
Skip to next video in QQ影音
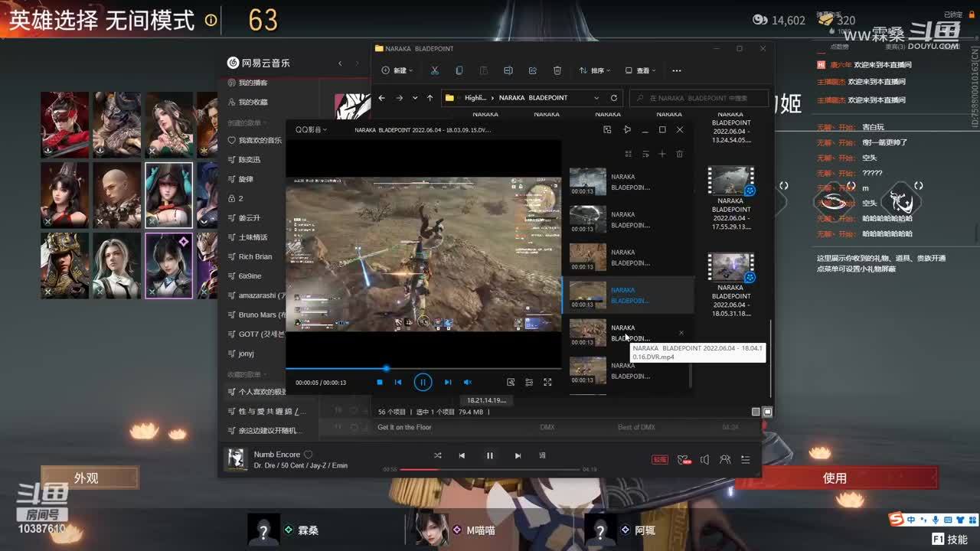(x=448, y=382)
